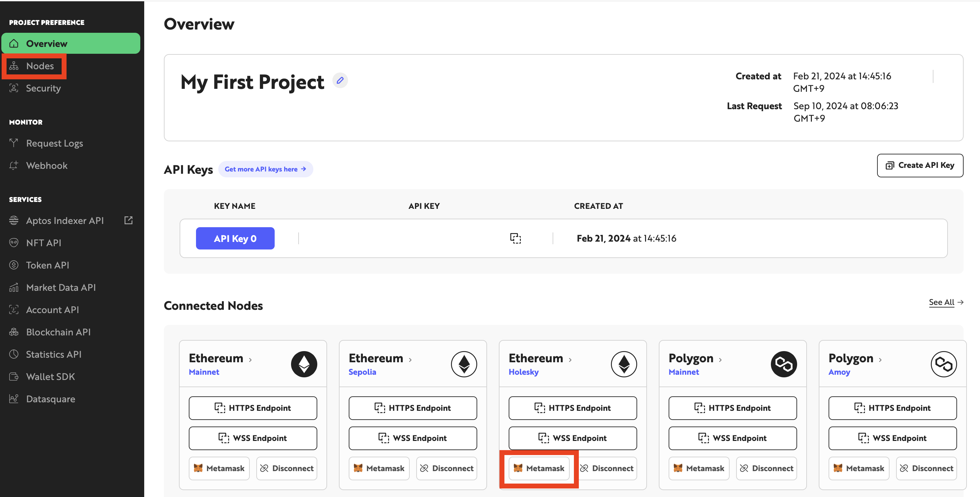This screenshot has width=980, height=497.
Task: Disconnect the Polygon Amoy node
Action: [x=926, y=468]
